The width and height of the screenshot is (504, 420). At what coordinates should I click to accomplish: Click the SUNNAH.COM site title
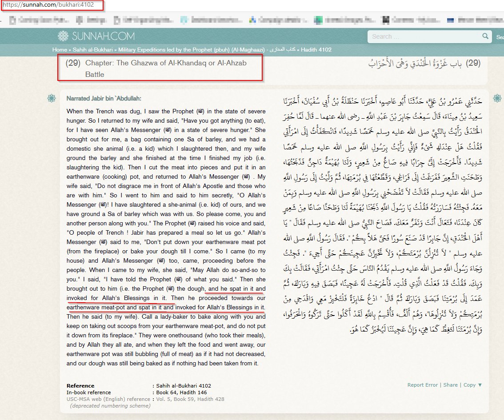[103, 36]
